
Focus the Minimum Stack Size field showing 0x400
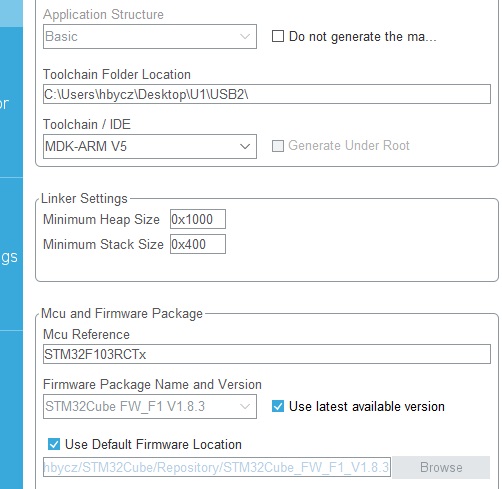click(x=198, y=244)
